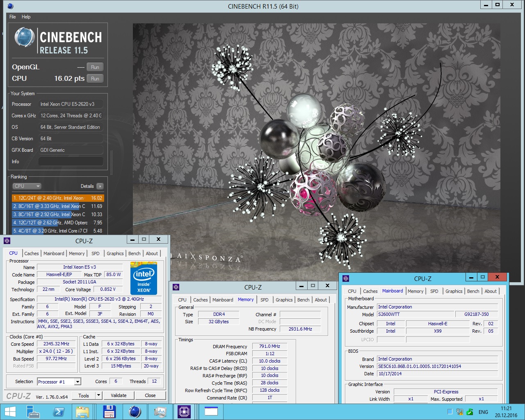Click title icon of Memory CPU-Z window
Screen dimensions: 525x420
(176, 287)
